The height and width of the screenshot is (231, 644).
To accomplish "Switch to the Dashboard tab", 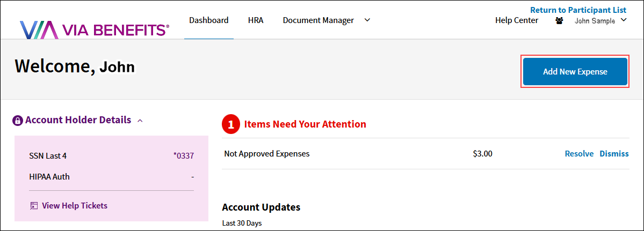I will pos(208,20).
